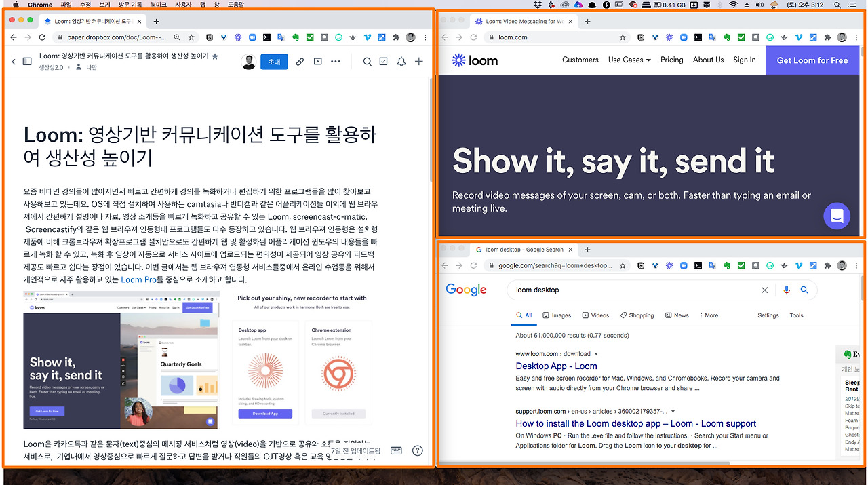This screenshot has height=485, width=868.
Task: Create a new doc with the plus icon
Action: [x=419, y=62]
